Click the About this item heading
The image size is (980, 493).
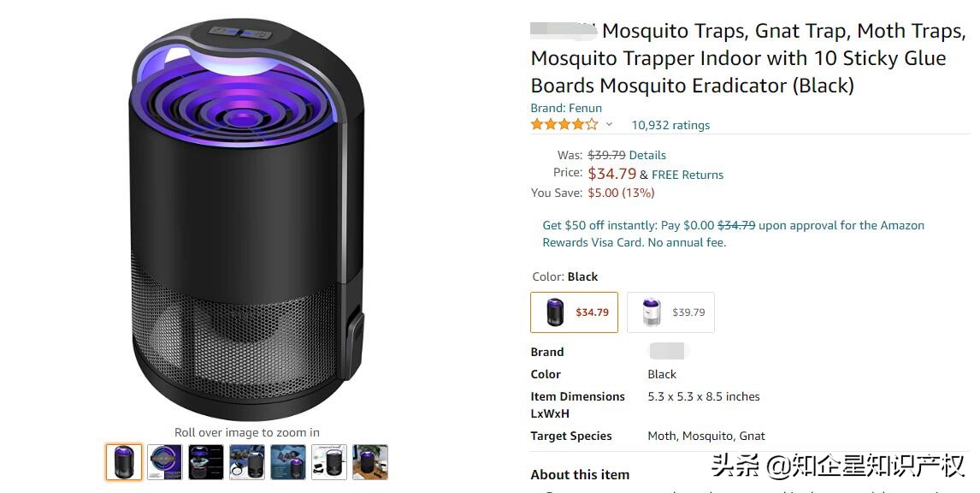point(580,474)
